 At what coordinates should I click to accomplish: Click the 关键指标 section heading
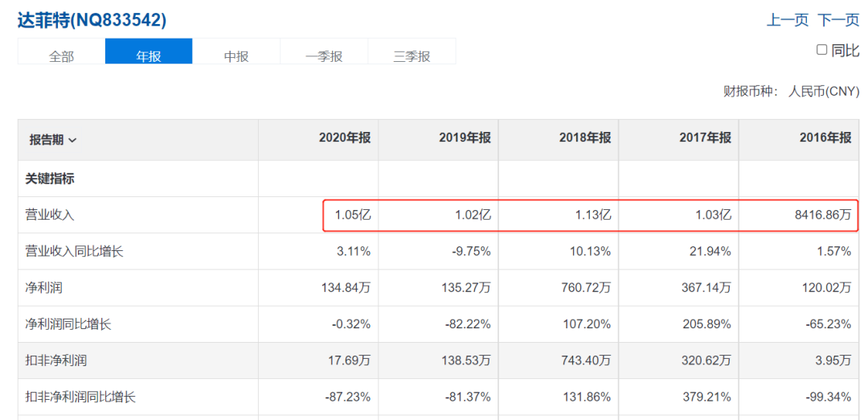click(x=51, y=179)
